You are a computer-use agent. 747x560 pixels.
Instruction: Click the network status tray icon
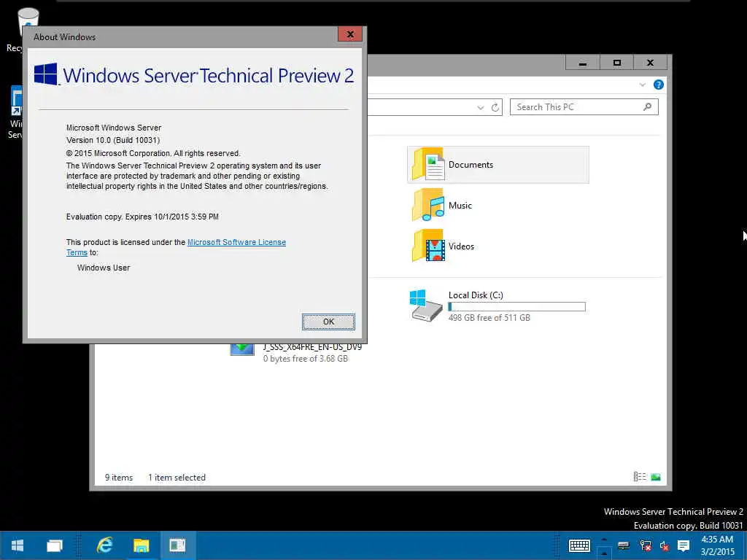pos(646,545)
